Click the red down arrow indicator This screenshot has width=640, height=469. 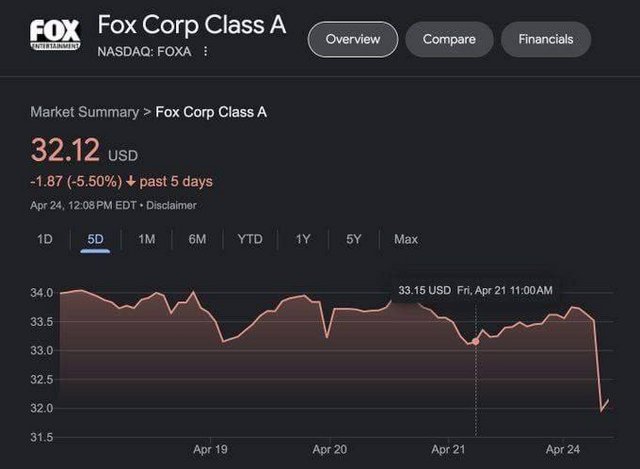coord(131,181)
